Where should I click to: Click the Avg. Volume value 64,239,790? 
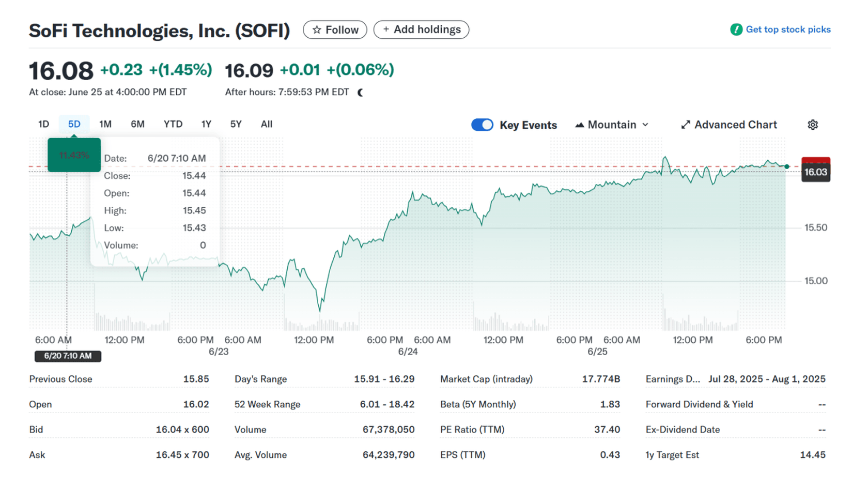coord(389,455)
